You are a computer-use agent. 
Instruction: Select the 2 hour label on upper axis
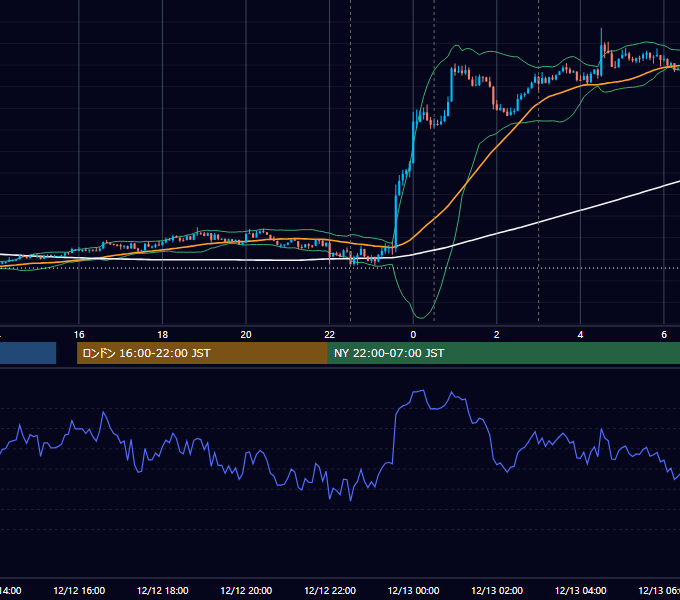tap(497, 334)
